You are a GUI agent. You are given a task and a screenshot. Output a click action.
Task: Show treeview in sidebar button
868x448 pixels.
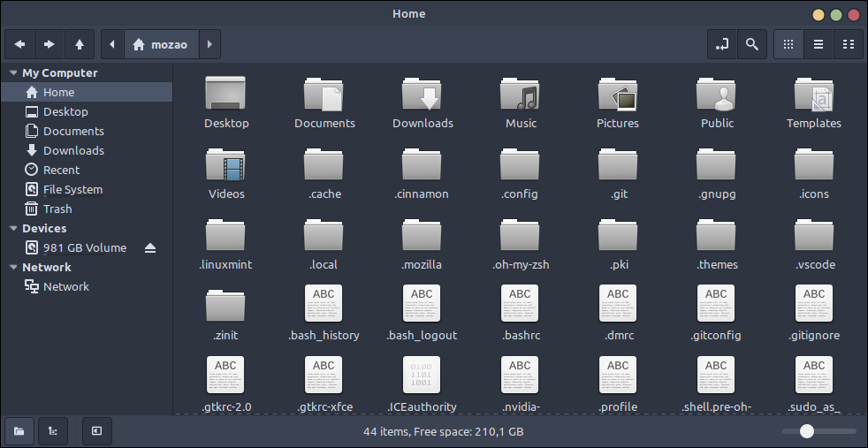click(52, 431)
